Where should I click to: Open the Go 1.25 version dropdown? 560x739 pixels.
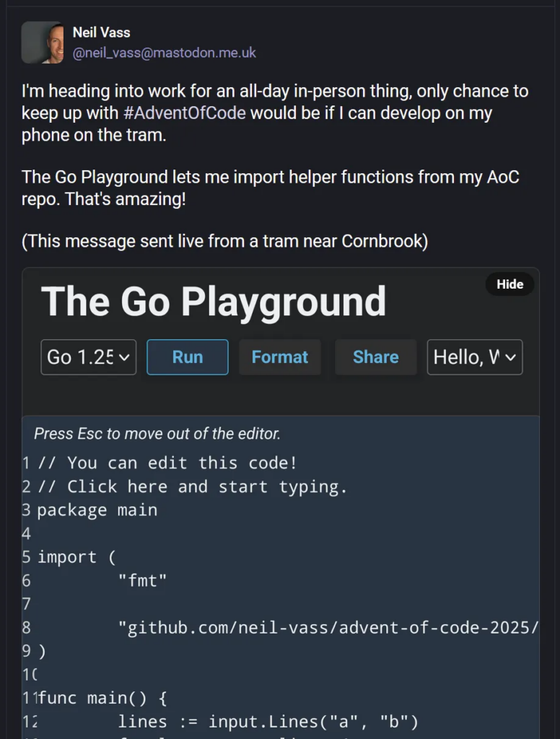coord(89,357)
